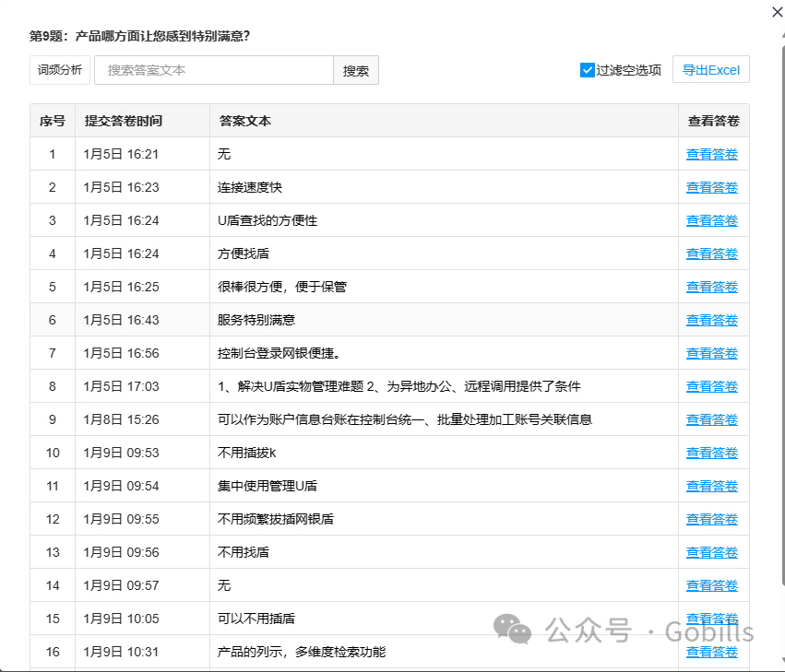The width and height of the screenshot is (785, 672).
Task: Open 查看答卷 link for row 1
Action: (711, 155)
